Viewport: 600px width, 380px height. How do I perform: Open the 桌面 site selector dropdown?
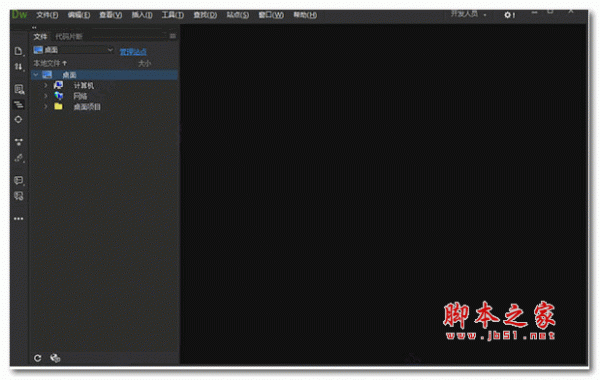(73, 50)
